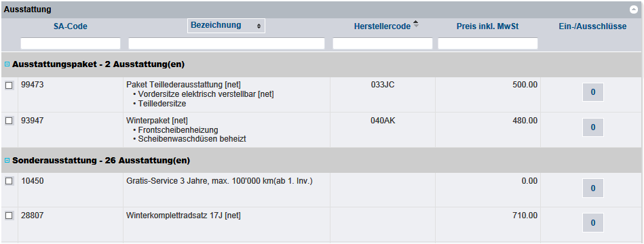Click the Herstellercode column header text
The width and height of the screenshot is (644, 244).
(382, 26)
